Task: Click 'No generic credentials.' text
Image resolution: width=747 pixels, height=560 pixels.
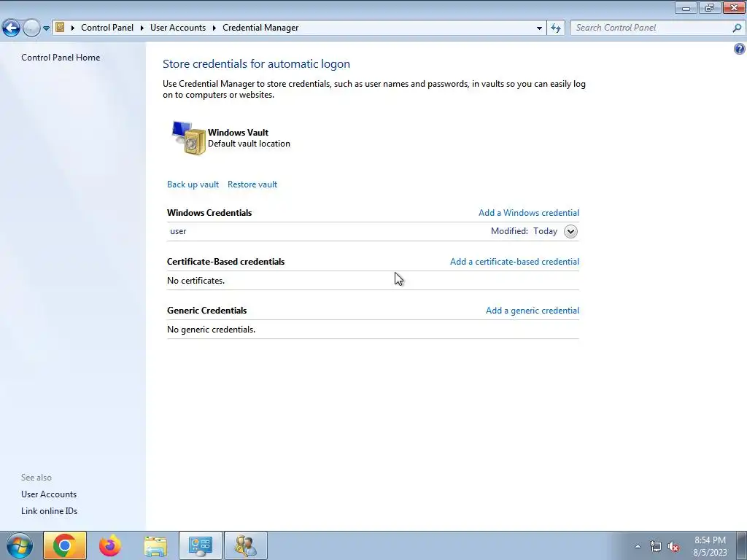Action: pyautogui.click(x=211, y=330)
